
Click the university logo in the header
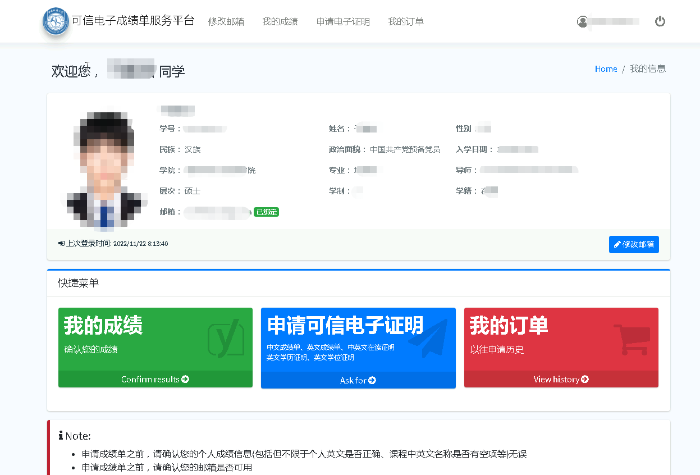(57, 22)
